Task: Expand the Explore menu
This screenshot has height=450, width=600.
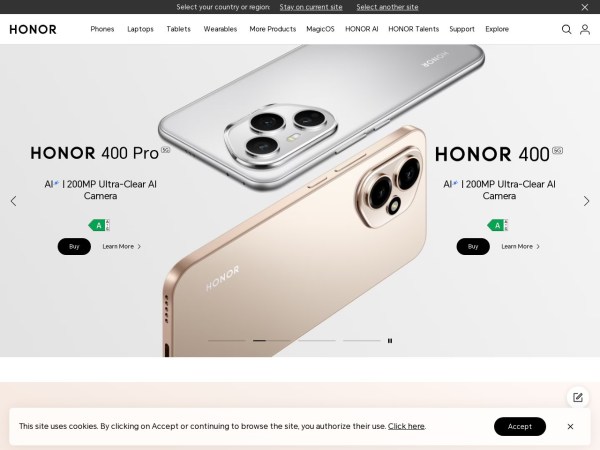Action: pyautogui.click(x=497, y=29)
